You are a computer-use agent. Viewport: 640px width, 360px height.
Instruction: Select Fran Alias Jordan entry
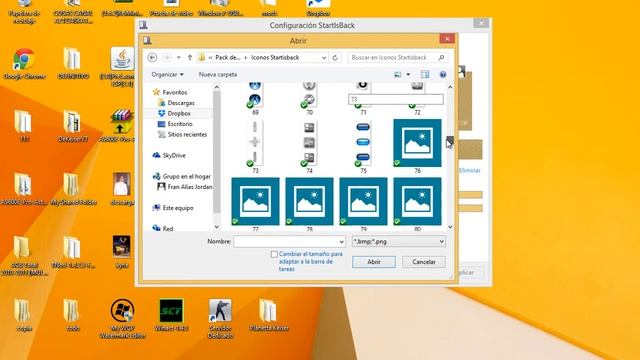point(189,187)
